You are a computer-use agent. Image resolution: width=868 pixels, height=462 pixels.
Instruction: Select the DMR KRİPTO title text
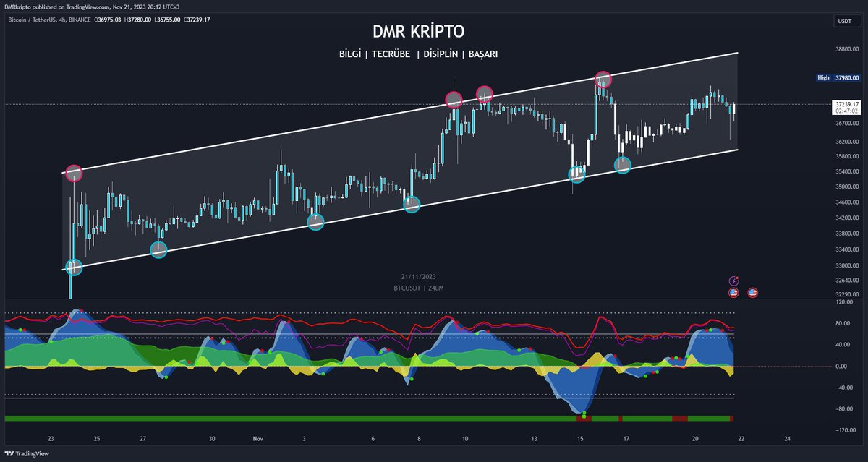(419, 32)
